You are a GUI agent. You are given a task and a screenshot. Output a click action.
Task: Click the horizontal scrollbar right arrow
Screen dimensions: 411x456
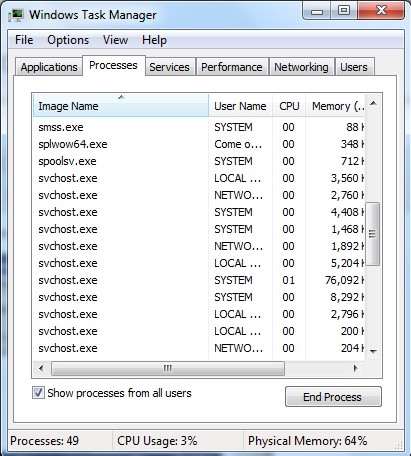tap(356, 368)
